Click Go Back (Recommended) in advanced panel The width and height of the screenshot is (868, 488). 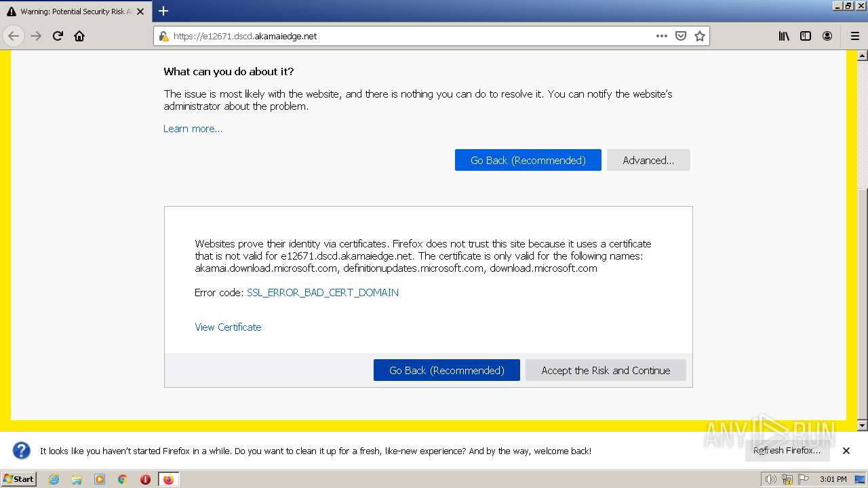[447, 370]
